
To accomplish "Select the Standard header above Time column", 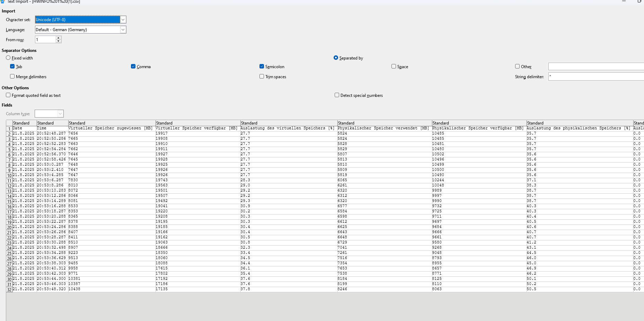I will tap(52, 123).
